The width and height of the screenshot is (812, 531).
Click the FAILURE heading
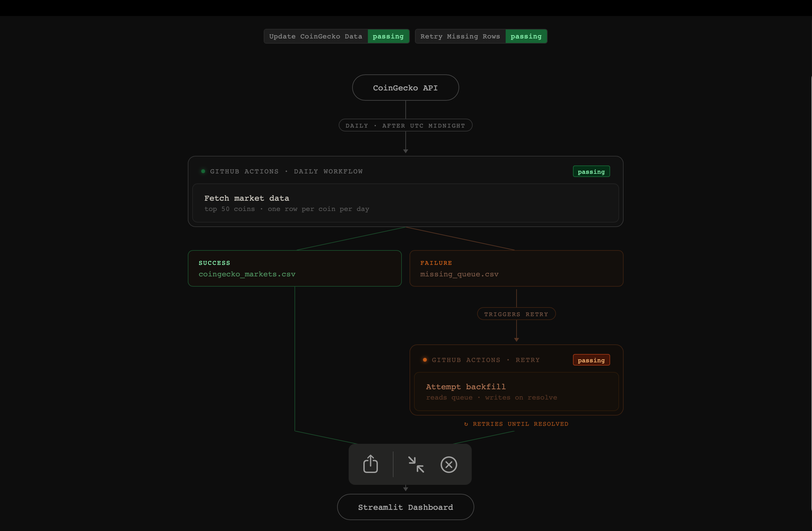436,263
